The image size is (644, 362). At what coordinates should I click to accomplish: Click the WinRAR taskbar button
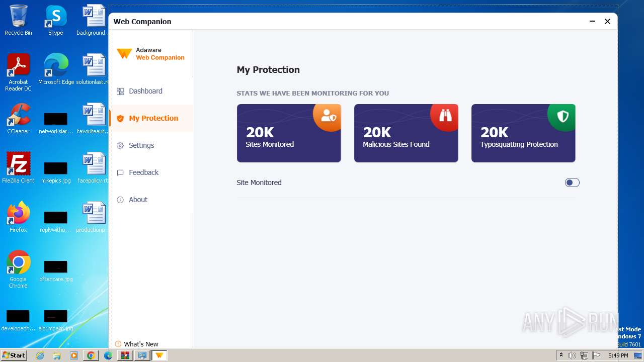point(125,355)
